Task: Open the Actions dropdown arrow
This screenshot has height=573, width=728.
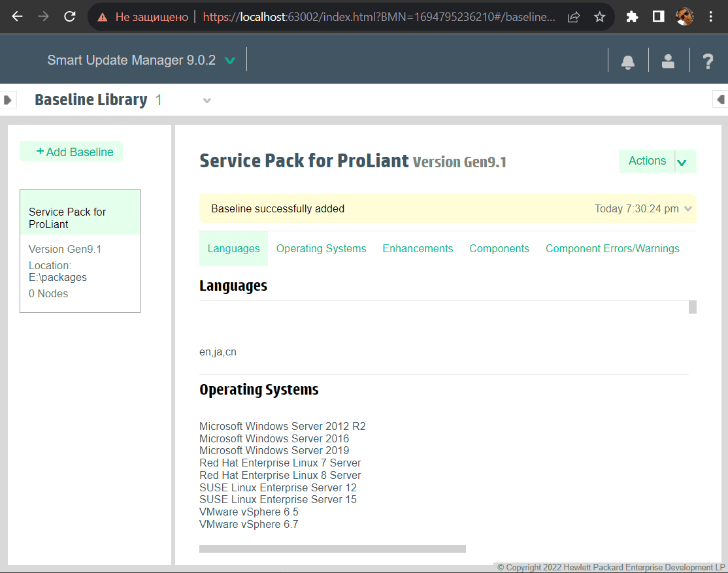Action: [682, 163]
